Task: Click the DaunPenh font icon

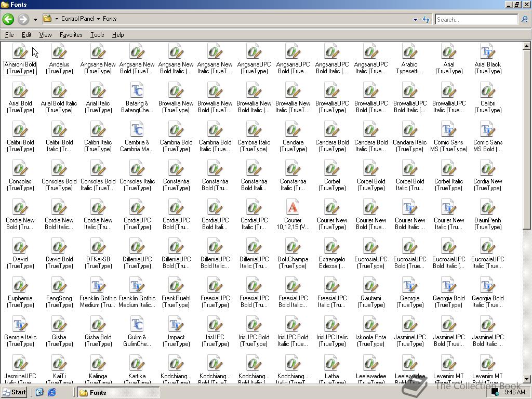Action: [x=488, y=208]
